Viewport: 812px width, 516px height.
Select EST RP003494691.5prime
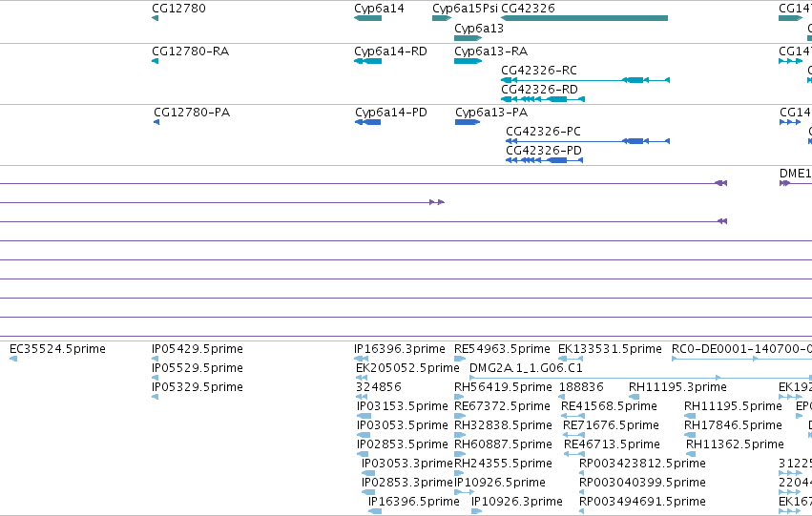(642, 502)
